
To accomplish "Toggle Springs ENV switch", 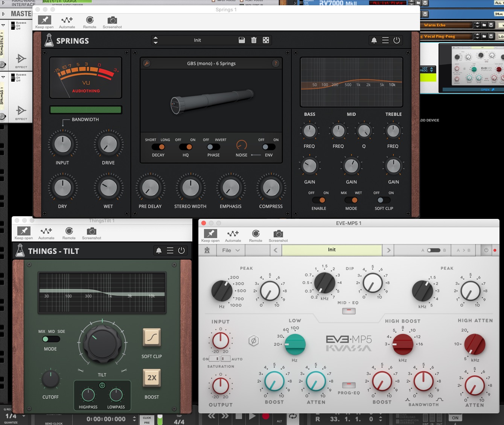I will pyautogui.click(x=269, y=147).
